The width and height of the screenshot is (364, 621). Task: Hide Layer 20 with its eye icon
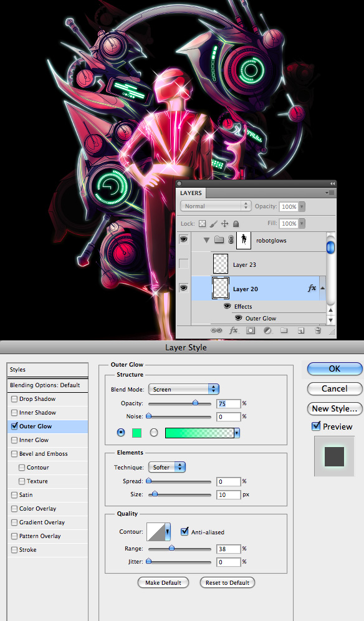[x=183, y=288]
